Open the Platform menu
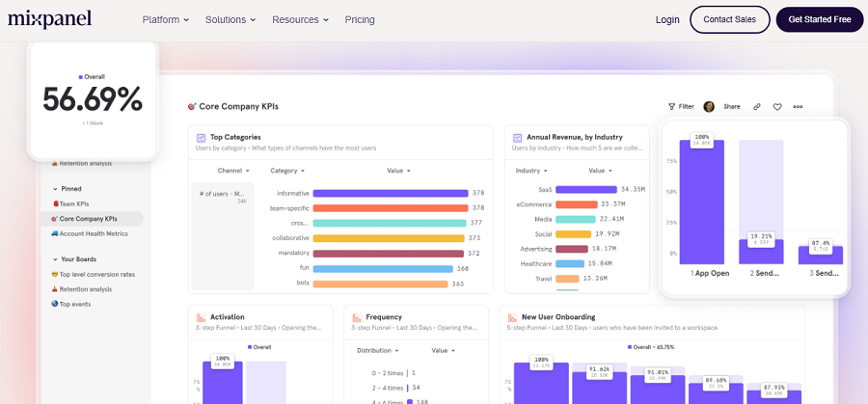The width and height of the screenshot is (868, 404). pos(166,19)
